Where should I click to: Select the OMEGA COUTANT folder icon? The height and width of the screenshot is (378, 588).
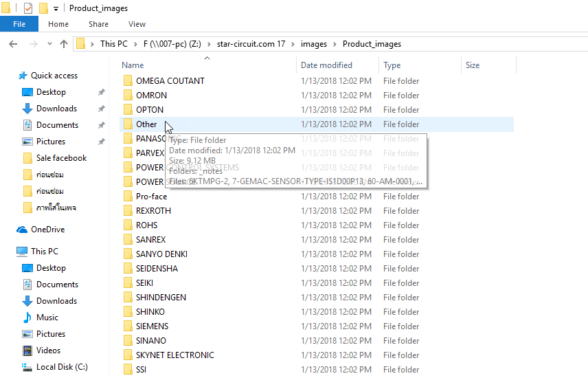point(128,80)
